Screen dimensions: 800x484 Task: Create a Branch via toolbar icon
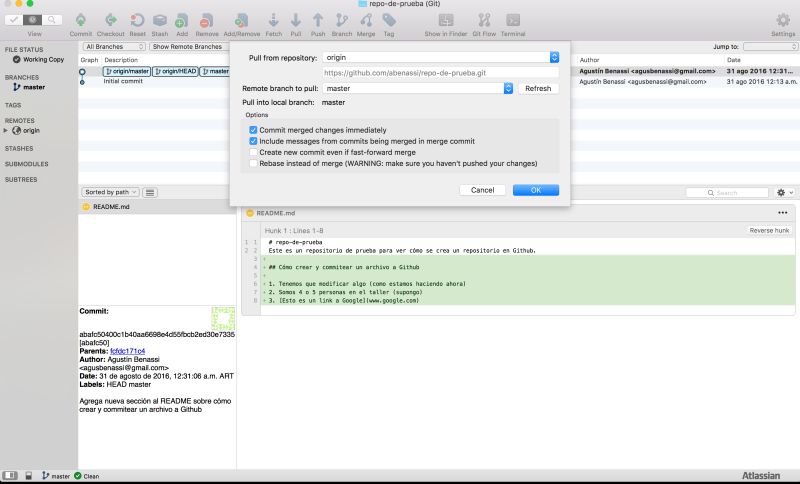[x=341, y=21]
